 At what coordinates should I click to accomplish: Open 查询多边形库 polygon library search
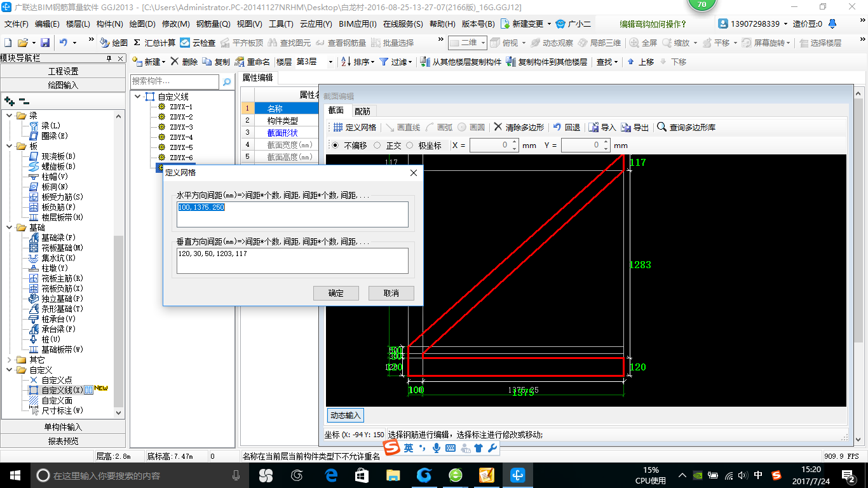(x=686, y=127)
